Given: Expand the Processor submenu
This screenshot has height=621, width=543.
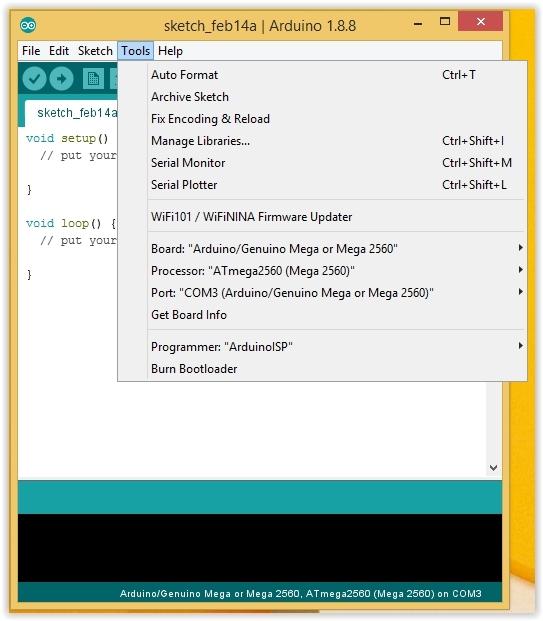Looking at the screenshot, I should [x=322, y=271].
